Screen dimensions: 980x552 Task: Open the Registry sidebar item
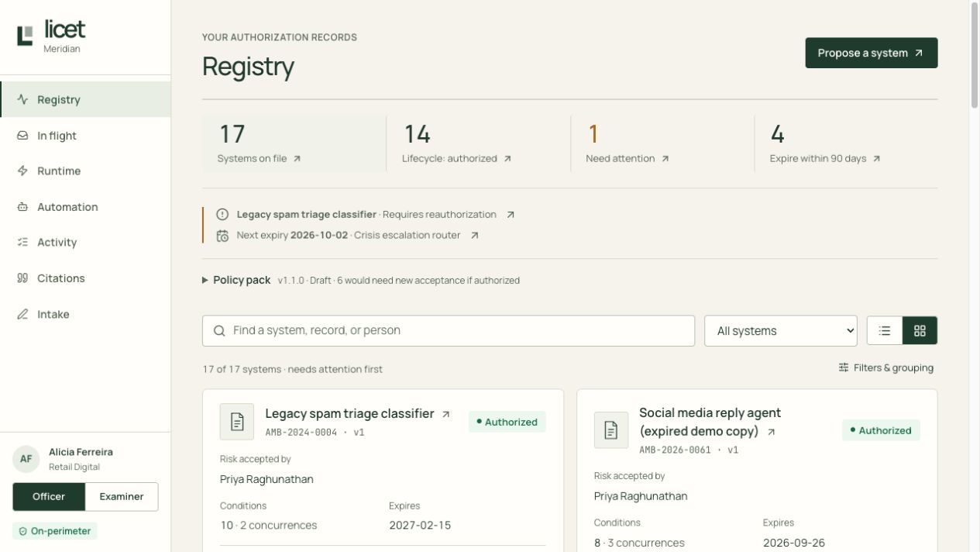pos(85,99)
